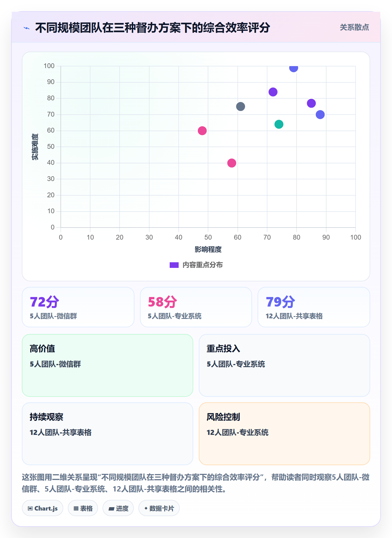Click the blue point at difficulty 70
The height and width of the screenshot is (538, 392).
click(x=320, y=115)
